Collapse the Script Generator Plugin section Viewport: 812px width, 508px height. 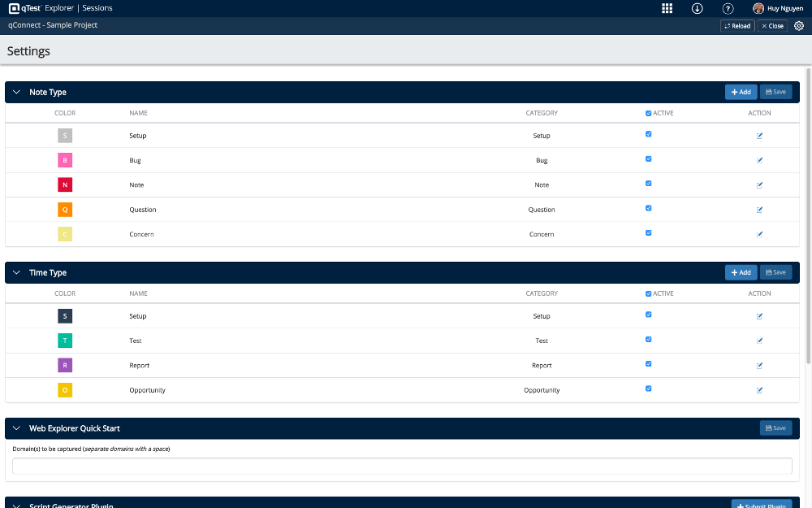[x=16, y=506]
